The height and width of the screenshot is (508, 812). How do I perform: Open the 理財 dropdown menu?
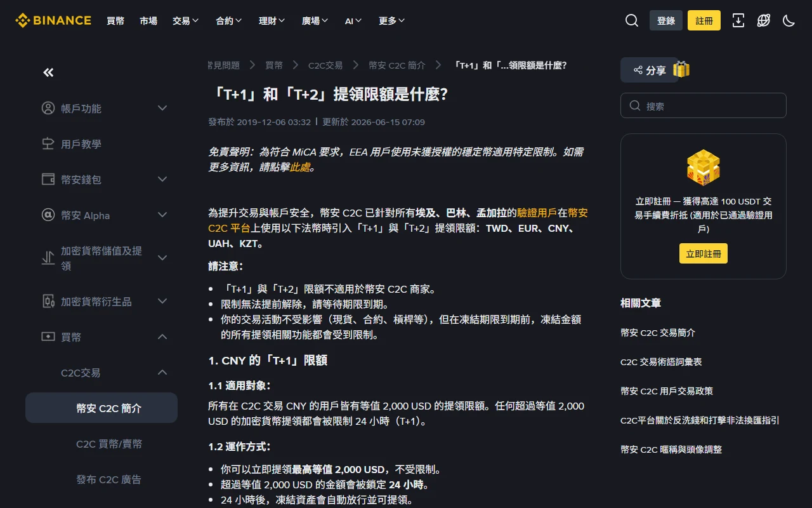[x=272, y=20]
